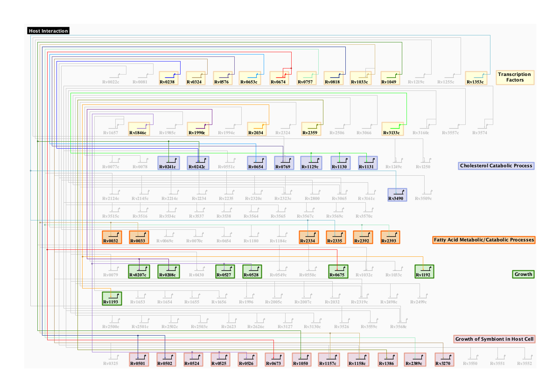Viewport: 560px width, 392px height.
Task: Select the greyed-out Rv0022c gene
Action: (111, 79)
